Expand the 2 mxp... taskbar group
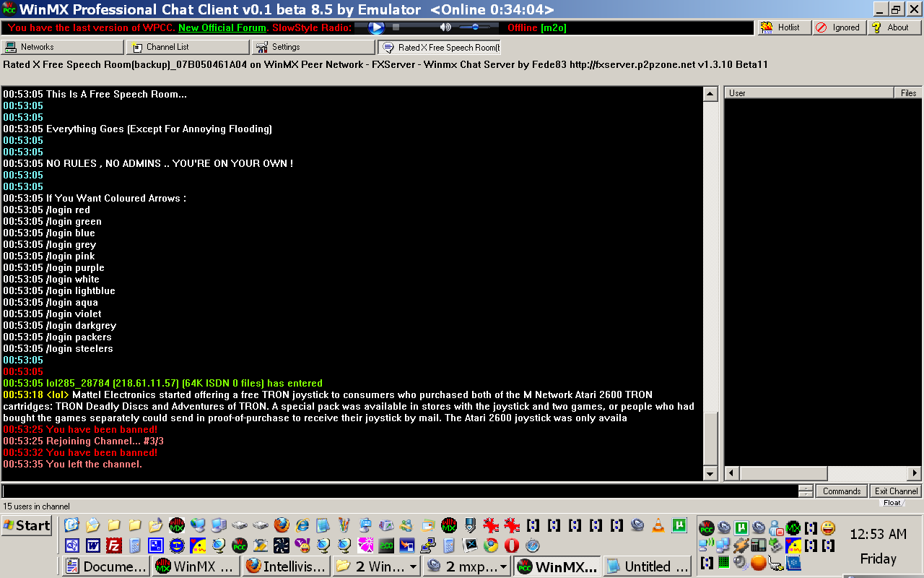 [x=467, y=566]
